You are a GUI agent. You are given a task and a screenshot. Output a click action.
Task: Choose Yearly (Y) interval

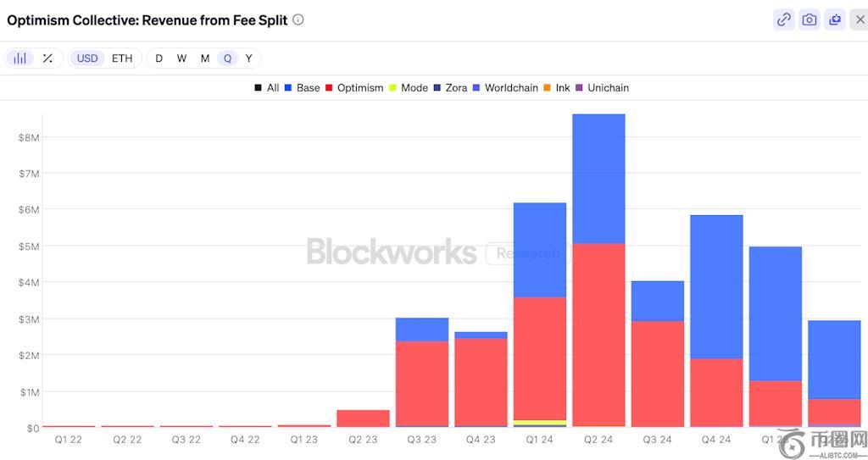pyautogui.click(x=248, y=58)
